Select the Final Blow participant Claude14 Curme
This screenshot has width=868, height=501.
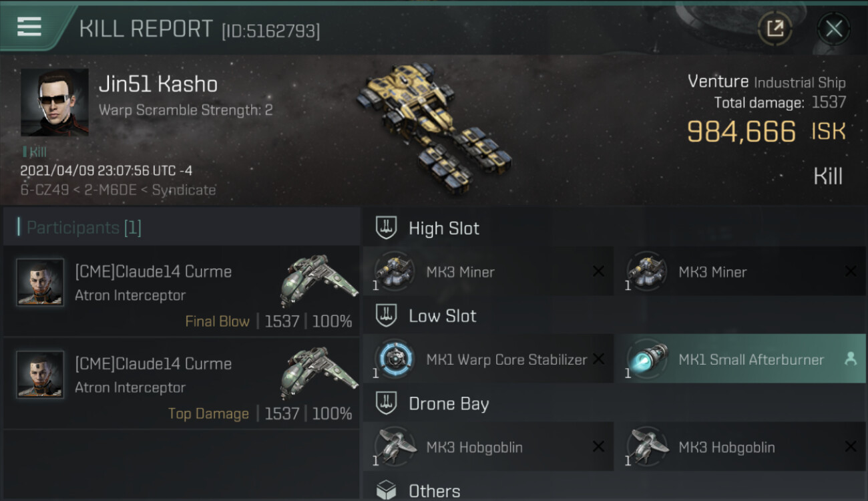coord(182,291)
